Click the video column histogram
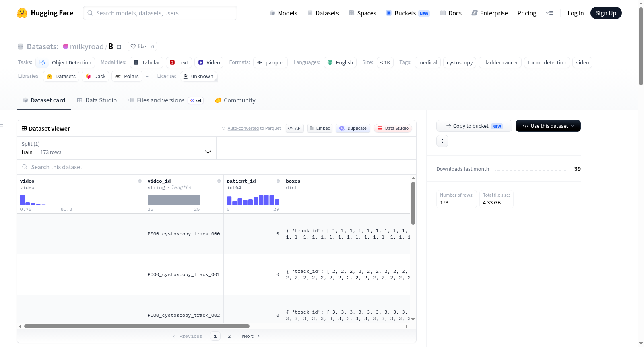This screenshot has width=644, height=347. (46, 199)
